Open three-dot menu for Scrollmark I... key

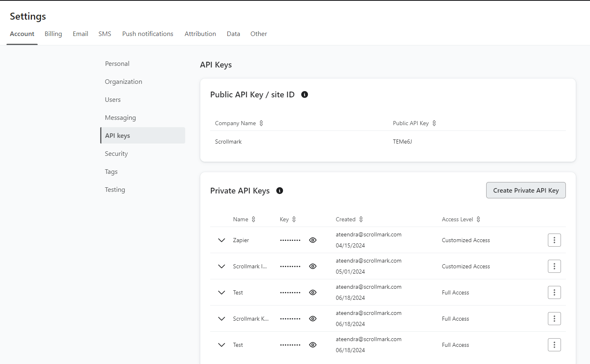[x=554, y=266]
